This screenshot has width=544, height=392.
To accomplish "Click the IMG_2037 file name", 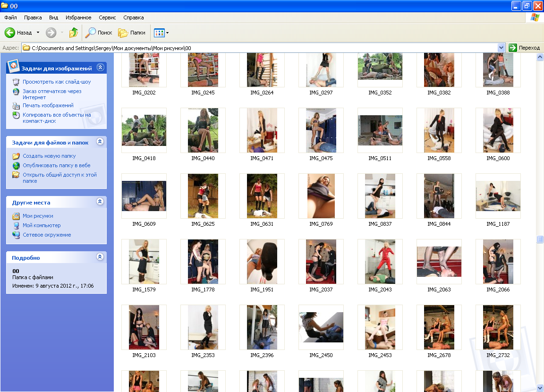I will coord(321,290).
